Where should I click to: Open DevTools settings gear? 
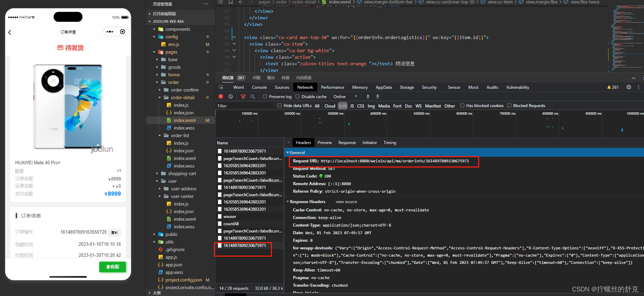click(x=629, y=87)
